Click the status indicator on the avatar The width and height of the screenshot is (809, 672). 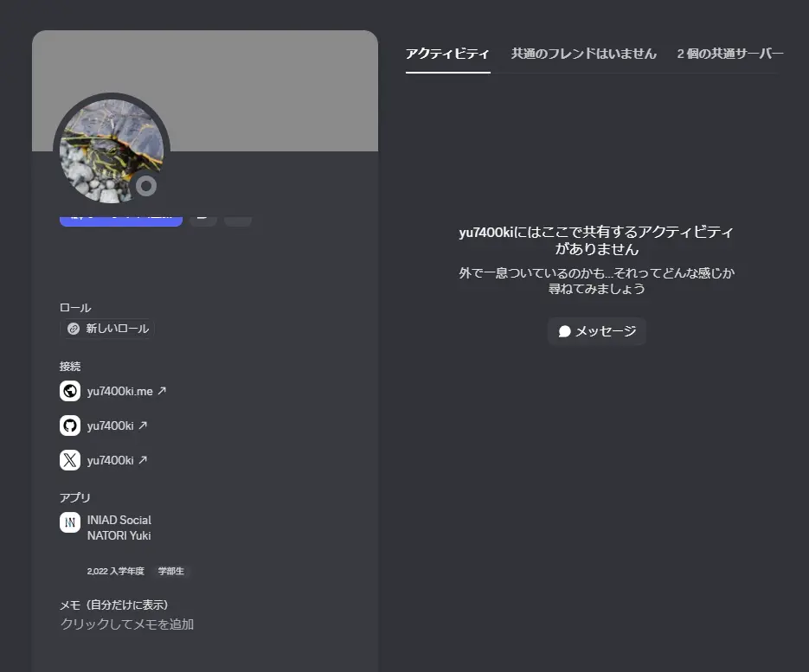(146, 186)
